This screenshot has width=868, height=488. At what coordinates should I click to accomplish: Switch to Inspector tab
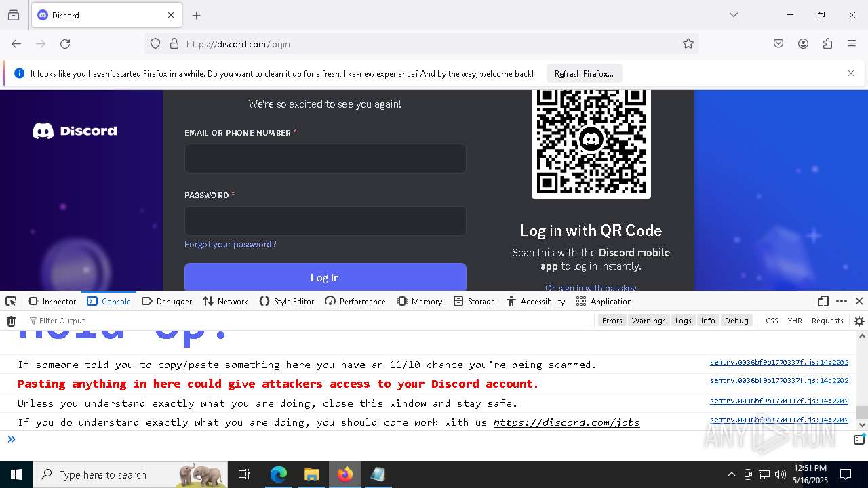pyautogui.click(x=52, y=301)
